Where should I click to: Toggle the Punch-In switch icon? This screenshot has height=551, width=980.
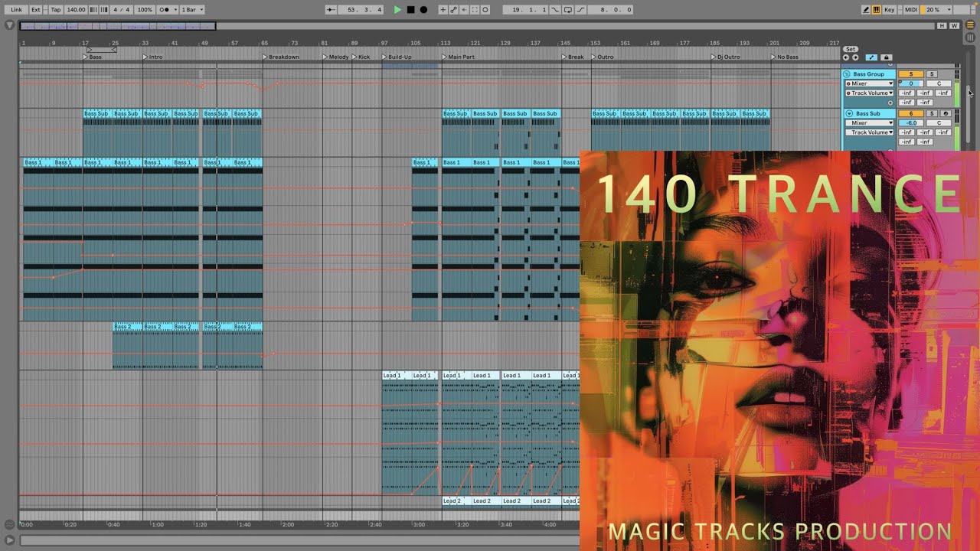tap(556, 10)
